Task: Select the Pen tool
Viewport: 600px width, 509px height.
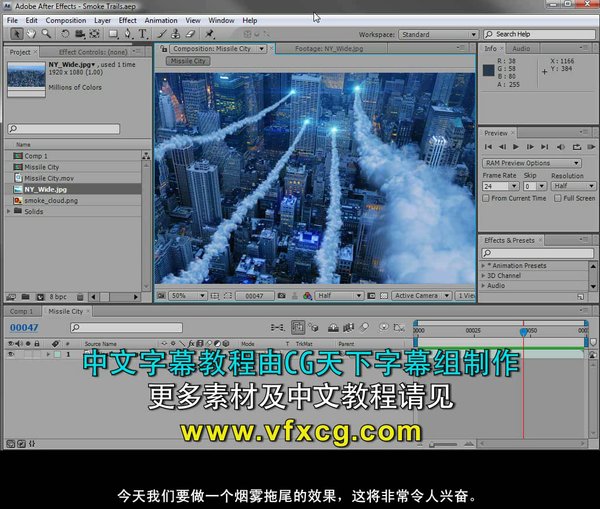Action: click(x=128, y=34)
